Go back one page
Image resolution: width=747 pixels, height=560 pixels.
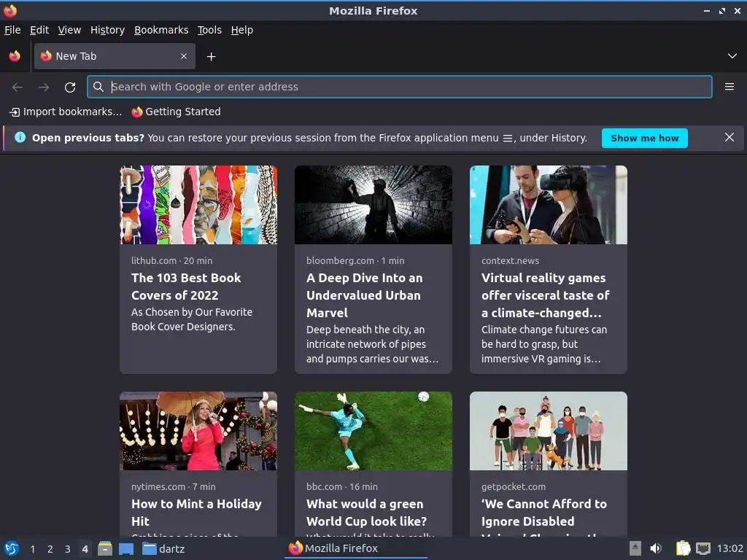point(18,87)
